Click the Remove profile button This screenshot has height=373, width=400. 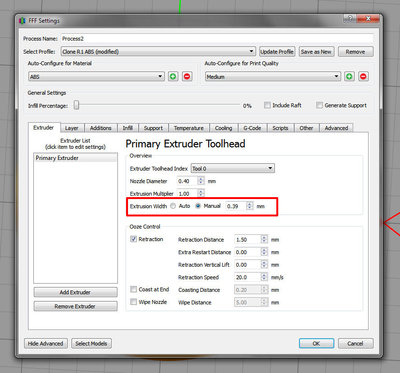355,52
